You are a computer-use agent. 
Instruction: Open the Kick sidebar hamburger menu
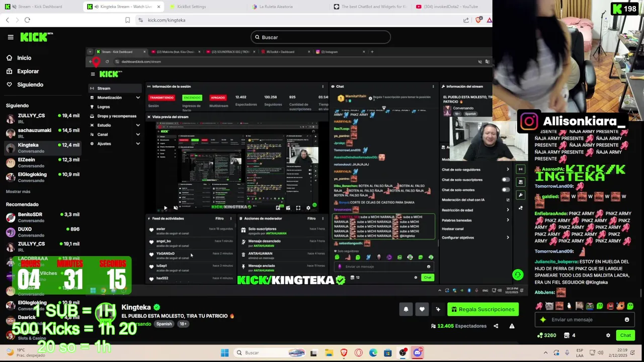pyautogui.click(x=10, y=37)
